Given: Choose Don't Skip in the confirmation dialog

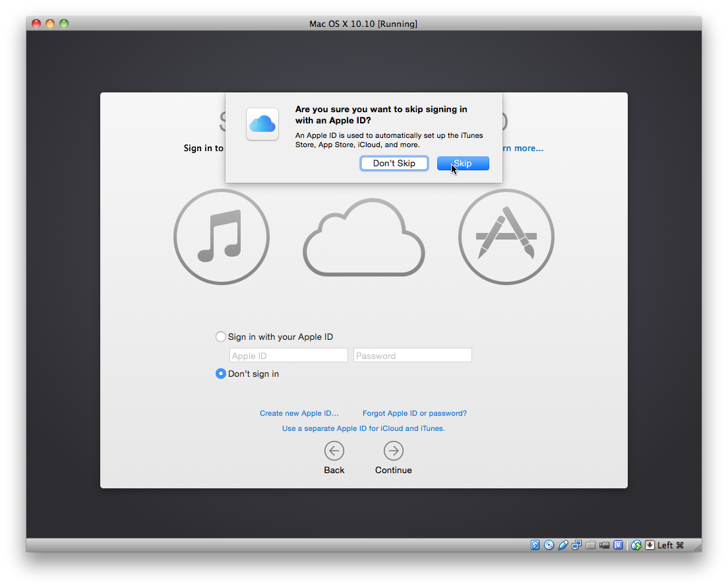Looking at the screenshot, I should (x=394, y=163).
